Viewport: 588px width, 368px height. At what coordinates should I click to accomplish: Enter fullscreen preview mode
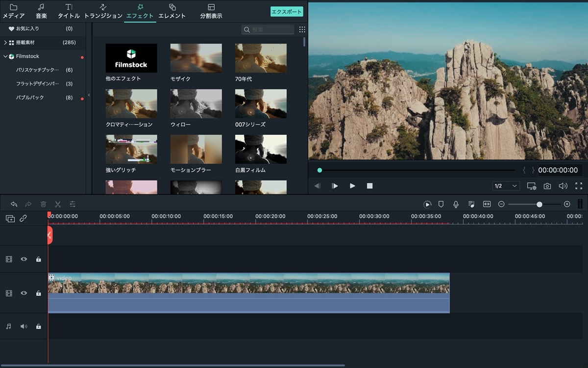[579, 186]
